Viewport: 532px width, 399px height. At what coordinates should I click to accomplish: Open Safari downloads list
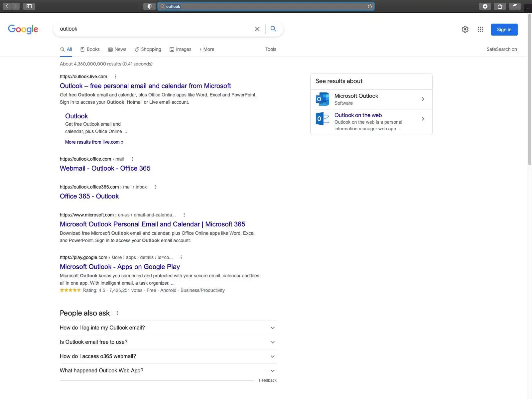tap(485, 6)
